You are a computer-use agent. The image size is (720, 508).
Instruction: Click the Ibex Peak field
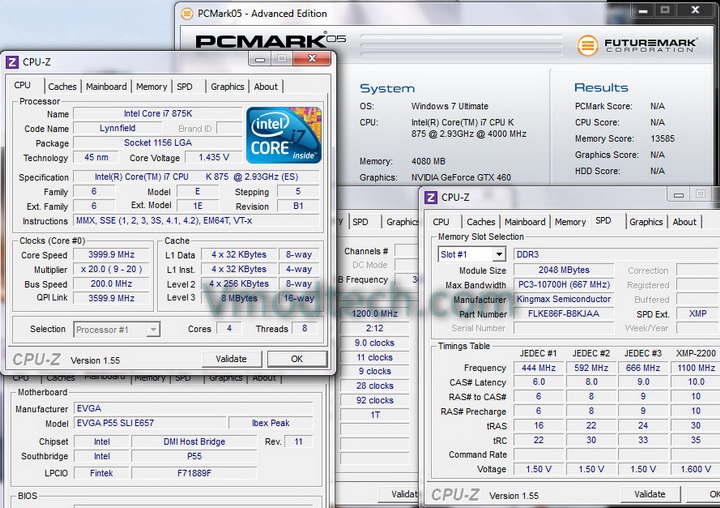270,423
